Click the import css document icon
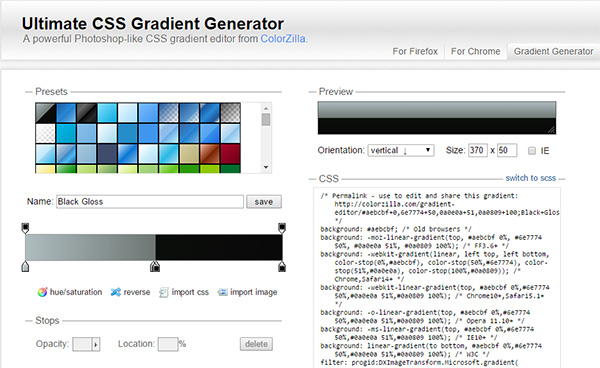600x368 pixels. (164, 293)
